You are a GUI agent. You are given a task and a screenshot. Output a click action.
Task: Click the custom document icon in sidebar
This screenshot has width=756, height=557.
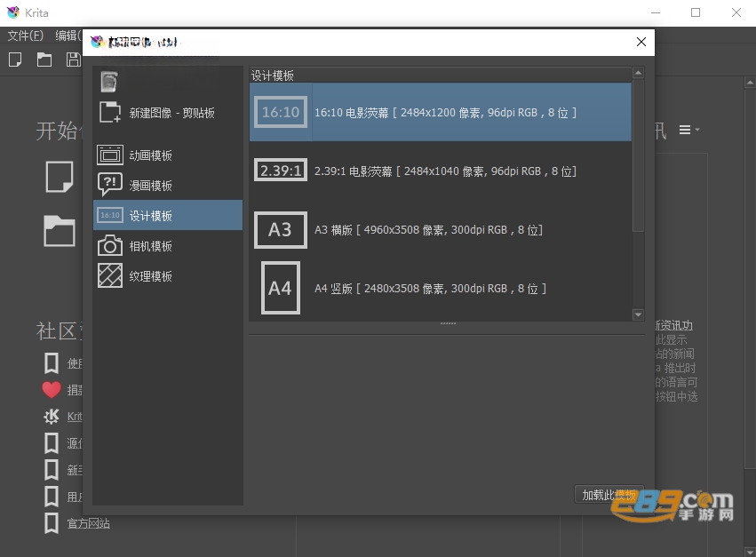click(109, 82)
